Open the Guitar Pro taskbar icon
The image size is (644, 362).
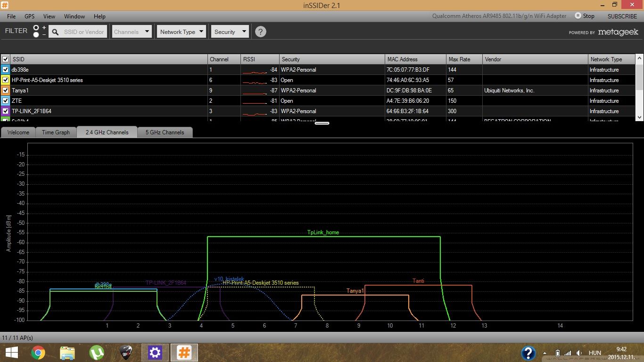pos(126,353)
